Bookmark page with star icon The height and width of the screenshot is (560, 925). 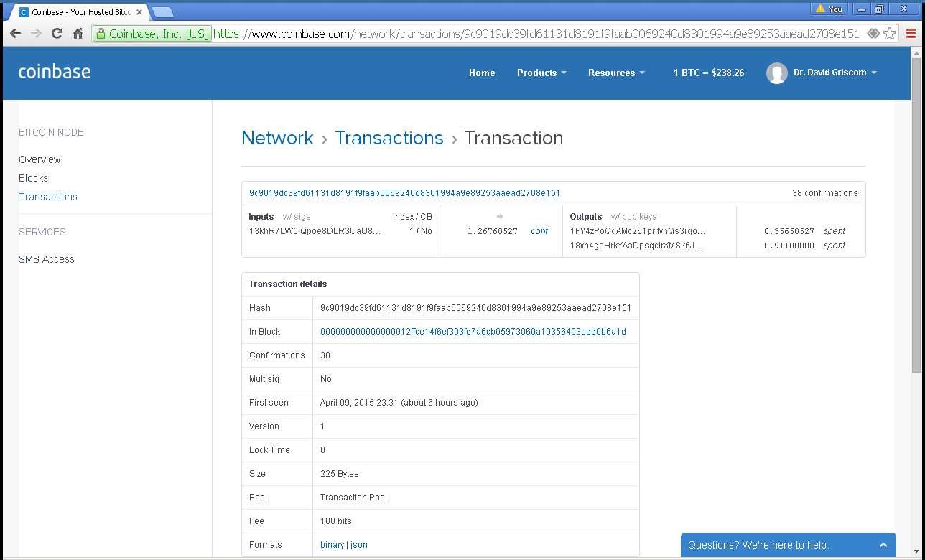[x=889, y=33]
